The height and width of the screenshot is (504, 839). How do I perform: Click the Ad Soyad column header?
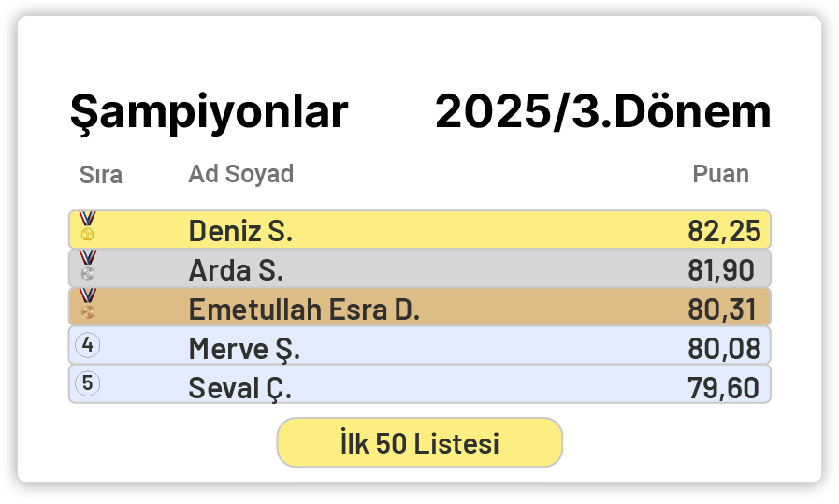[241, 174]
